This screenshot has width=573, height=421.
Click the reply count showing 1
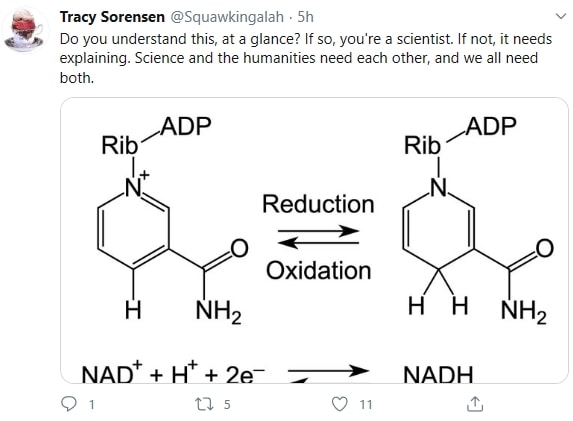91,405
